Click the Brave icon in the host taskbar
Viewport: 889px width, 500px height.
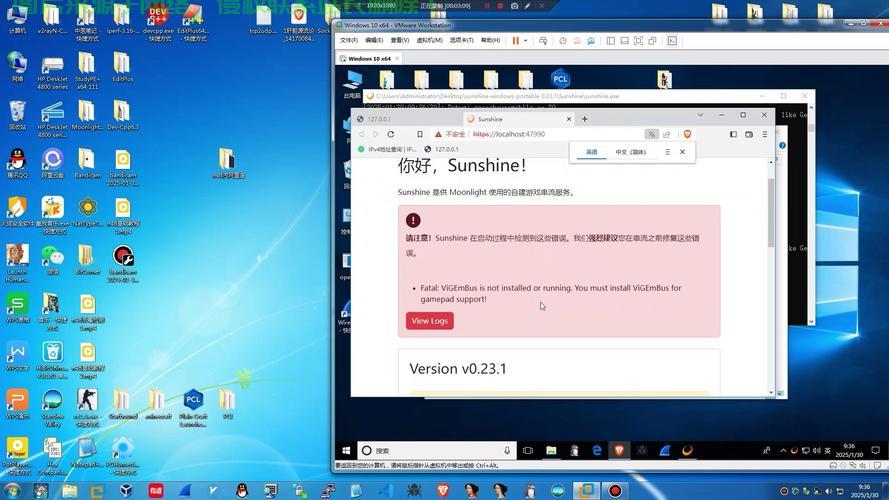tap(443, 490)
